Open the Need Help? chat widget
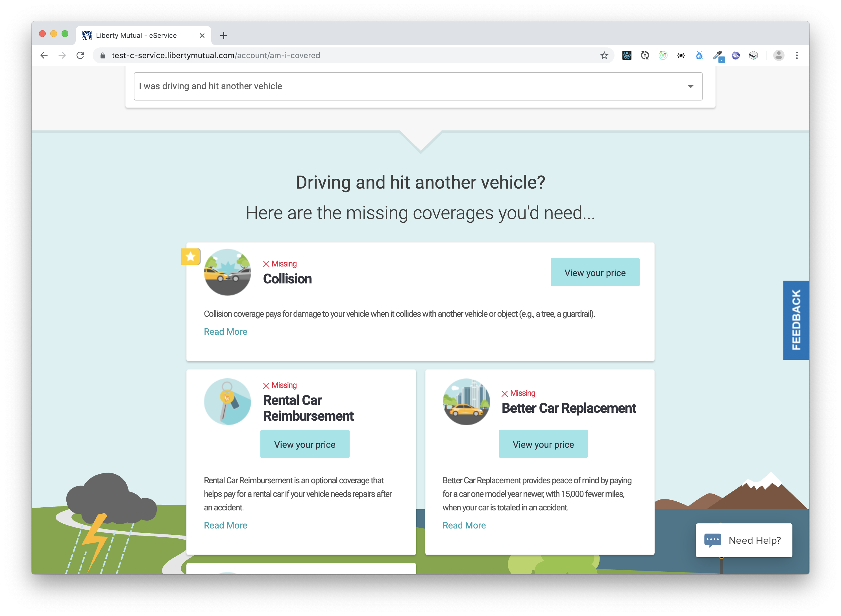The height and width of the screenshot is (616, 841). coord(744,540)
